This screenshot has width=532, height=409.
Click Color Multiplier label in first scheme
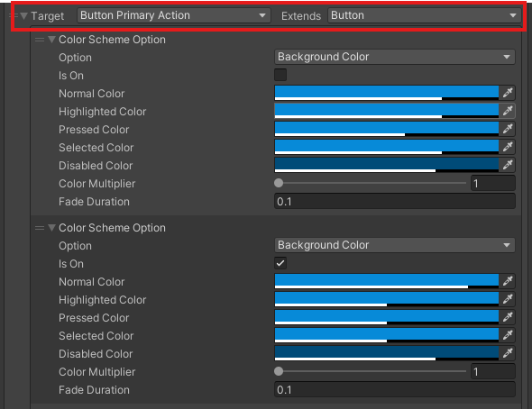pos(96,184)
